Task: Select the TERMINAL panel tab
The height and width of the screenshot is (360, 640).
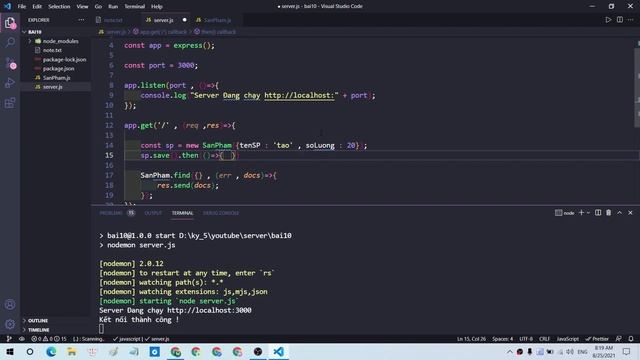Action: tap(182, 213)
